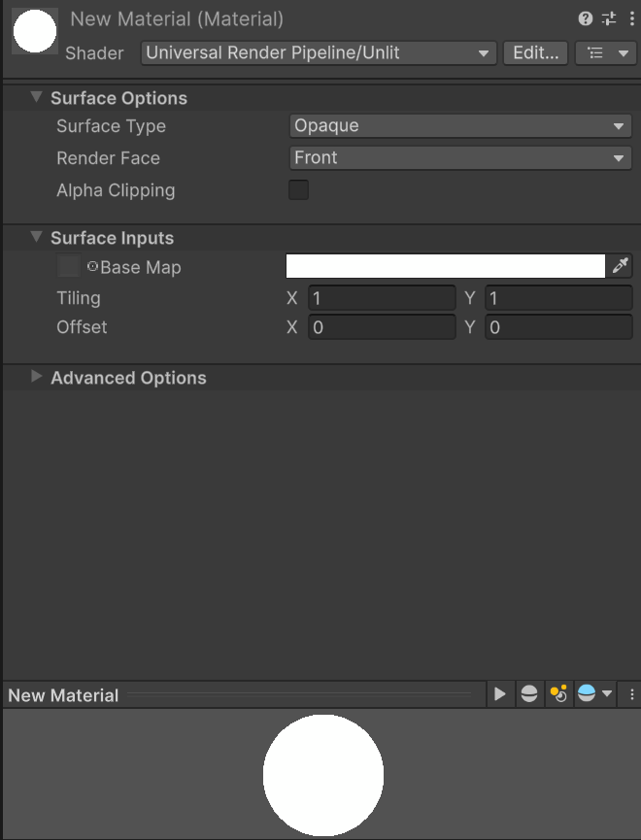Open the material help reference icon

click(586, 19)
